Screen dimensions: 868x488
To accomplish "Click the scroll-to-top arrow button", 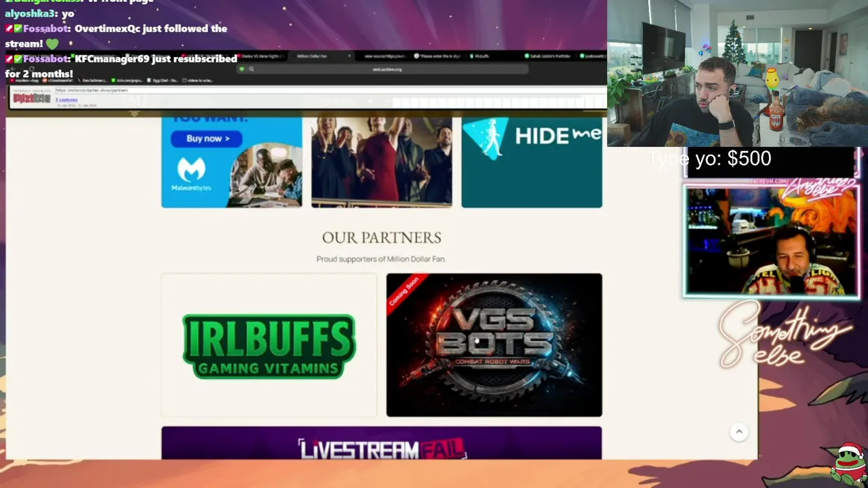I will coord(739,432).
